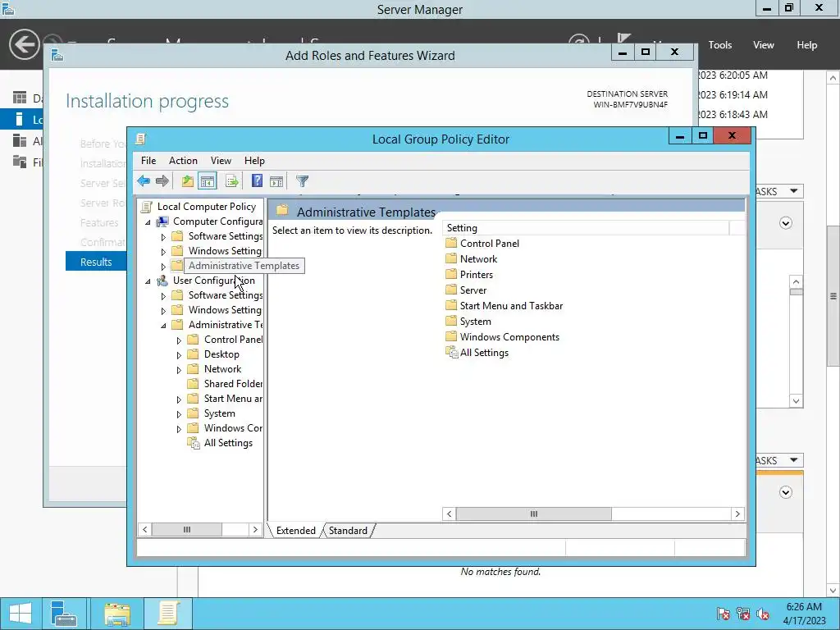Image resolution: width=840 pixels, height=630 pixels.
Task: Expand Software Settings under Computer Configuration
Action: click(163, 237)
